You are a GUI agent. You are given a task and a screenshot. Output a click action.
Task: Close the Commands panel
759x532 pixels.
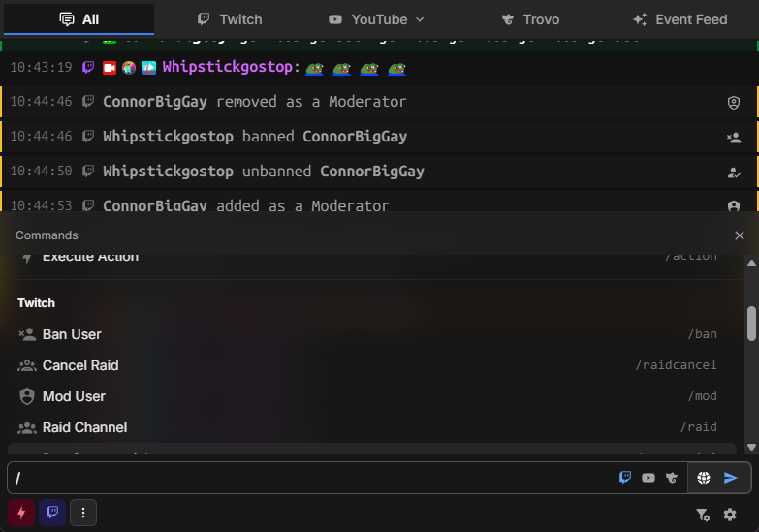(x=740, y=235)
